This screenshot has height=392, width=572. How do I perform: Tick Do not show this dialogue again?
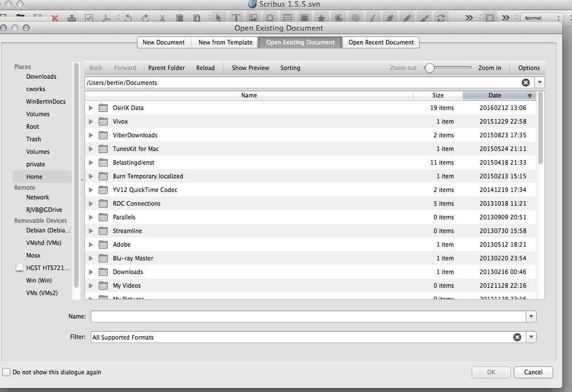click(x=7, y=372)
